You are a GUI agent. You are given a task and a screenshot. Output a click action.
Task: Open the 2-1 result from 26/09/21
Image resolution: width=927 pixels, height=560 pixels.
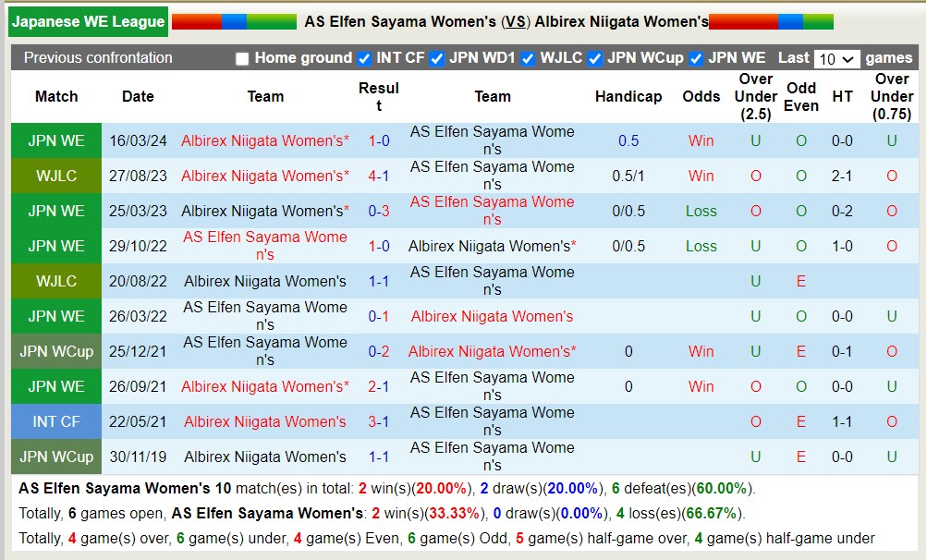pyautogui.click(x=379, y=386)
